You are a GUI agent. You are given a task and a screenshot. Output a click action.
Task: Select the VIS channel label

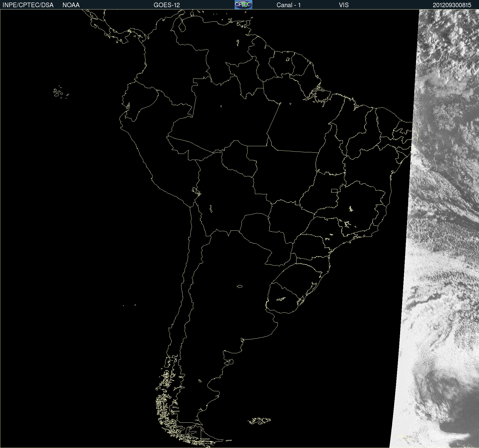coord(344,5)
